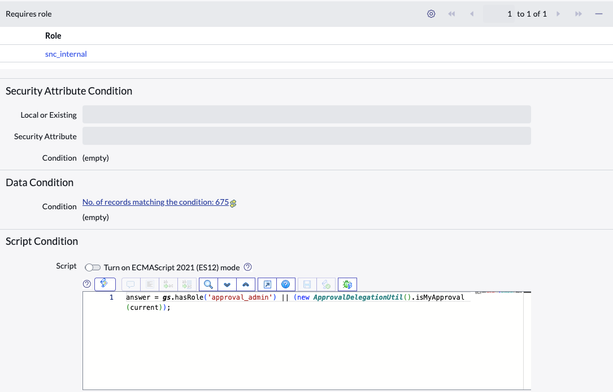This screenshot has width=613, height=392.
Task: Click help icon next to ES12 mode label
Action: [x=248, y=267]
